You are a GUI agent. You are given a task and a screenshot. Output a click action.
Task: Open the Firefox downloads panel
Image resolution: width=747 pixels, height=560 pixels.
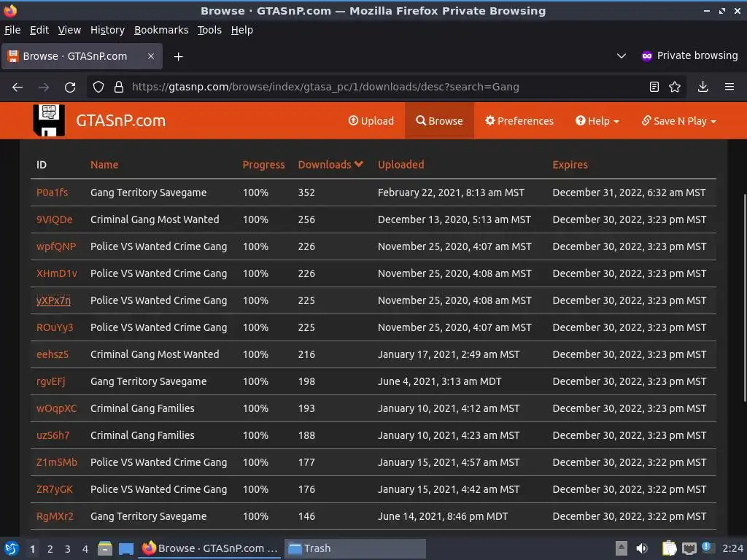pyautogui.click(x=703, y=87)
